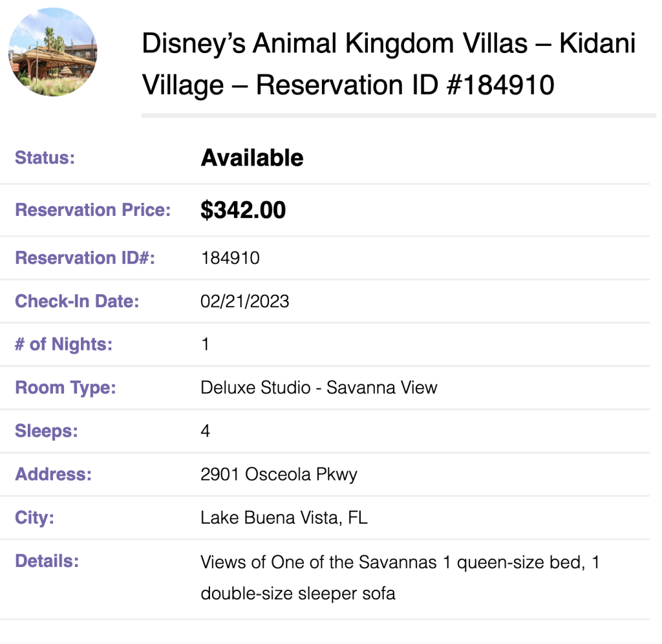Select the reservation ID number 184910

(x=230, y=258)
